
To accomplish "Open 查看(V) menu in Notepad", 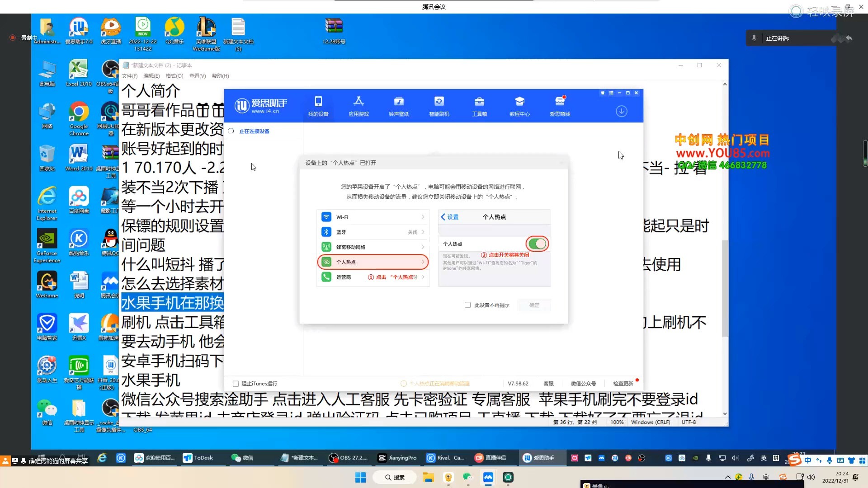I will (x=198, y=76).
